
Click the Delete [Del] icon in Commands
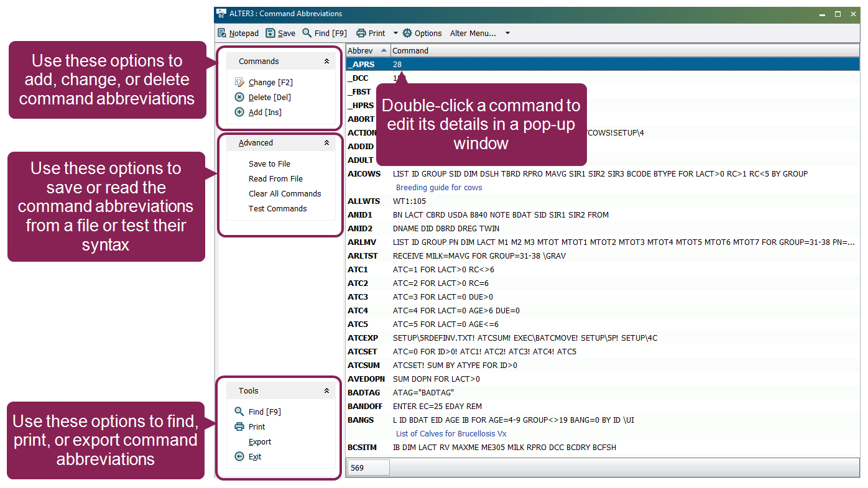pyautogui.click(x=239, y=97)
